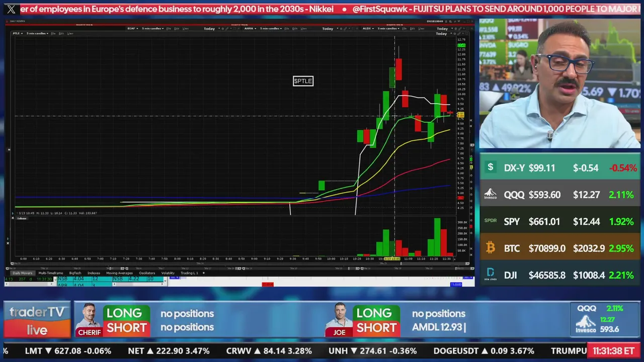The height and width of the screenshot is (362, 644).
Task: Open PTLE symbol dropdown
Action: point(18,33)
